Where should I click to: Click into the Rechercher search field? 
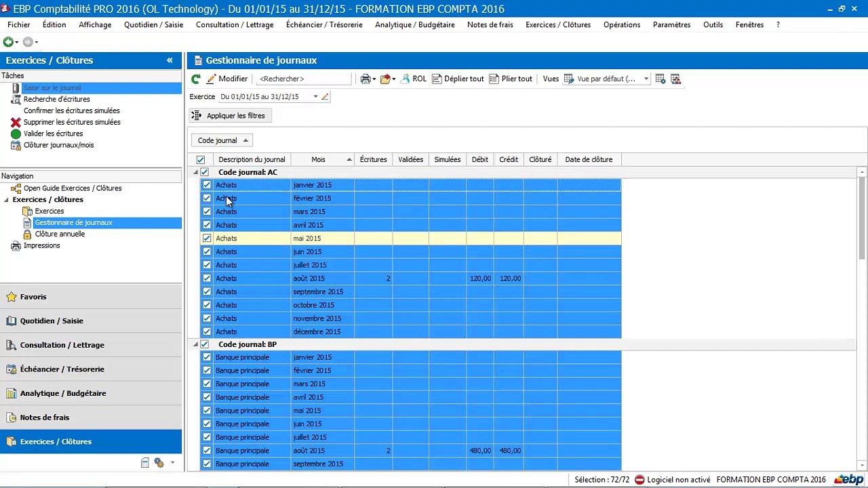304,79
